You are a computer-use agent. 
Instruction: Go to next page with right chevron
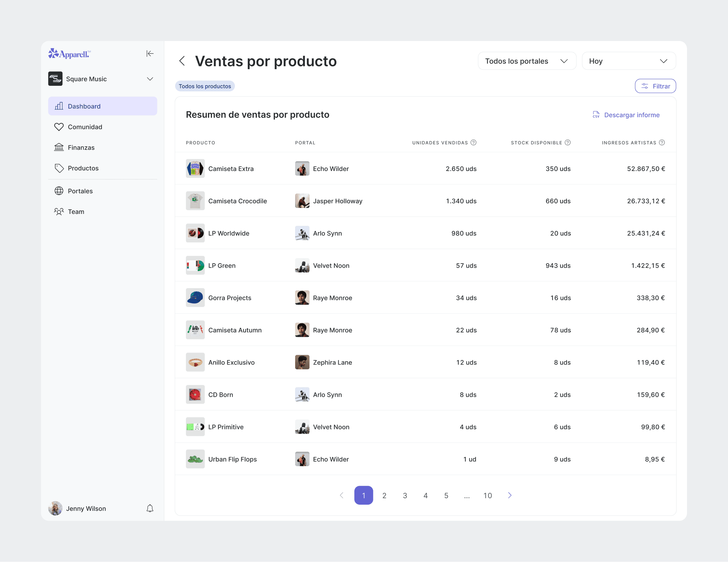coord(509,495)
